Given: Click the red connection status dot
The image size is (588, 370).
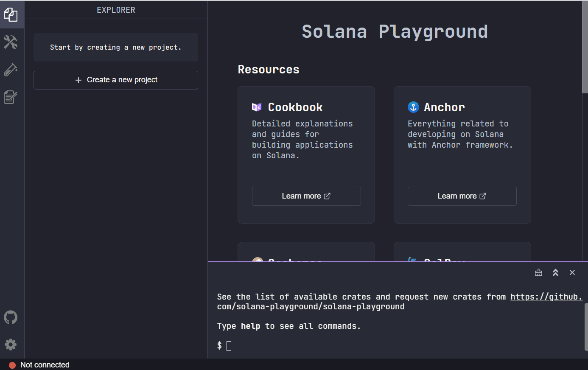Looking at the screenshot, I should (12, 364).
